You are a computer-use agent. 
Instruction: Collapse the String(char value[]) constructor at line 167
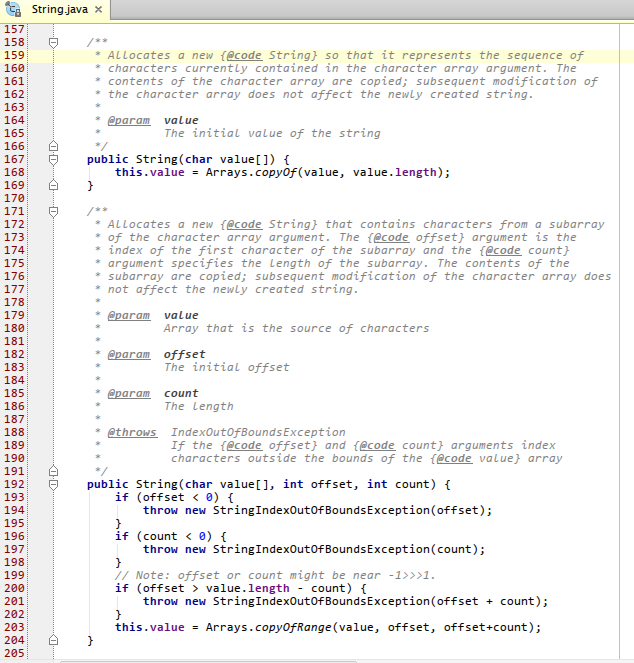(53, 159)
